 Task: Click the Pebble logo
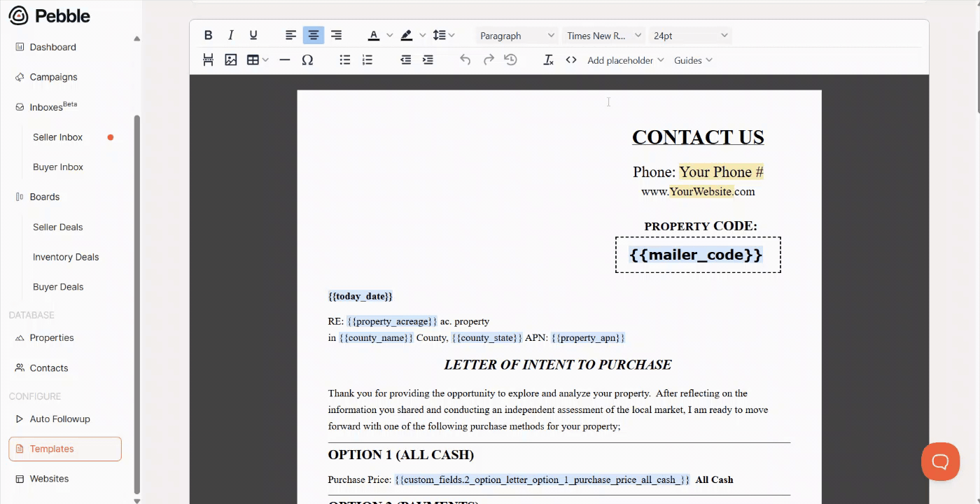(49, 15)
